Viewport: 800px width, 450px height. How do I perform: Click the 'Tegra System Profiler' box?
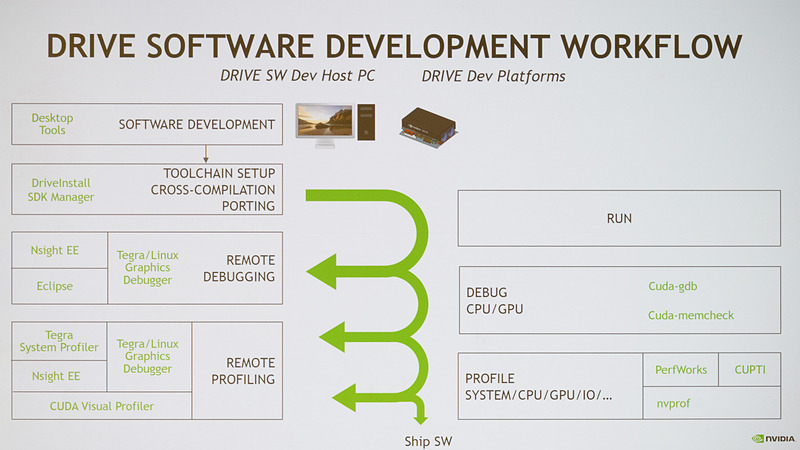pos(59,341)
